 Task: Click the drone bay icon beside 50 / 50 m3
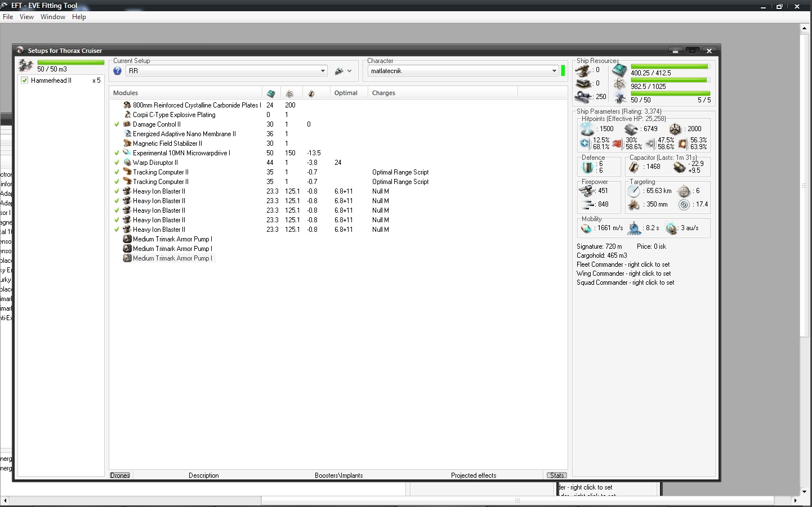point(26,65)
